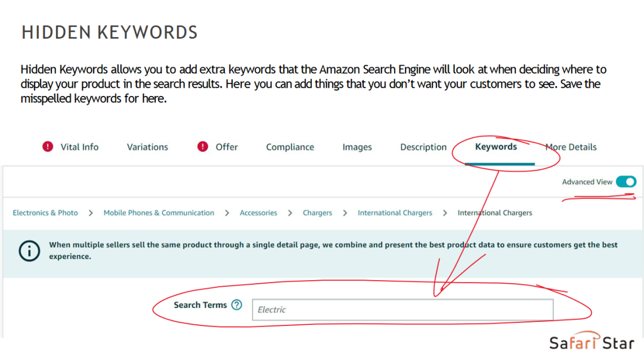Open the Description tab
The height and width of the screenshot is (363, 644).
pyautogui.click(x=423, y=147)
